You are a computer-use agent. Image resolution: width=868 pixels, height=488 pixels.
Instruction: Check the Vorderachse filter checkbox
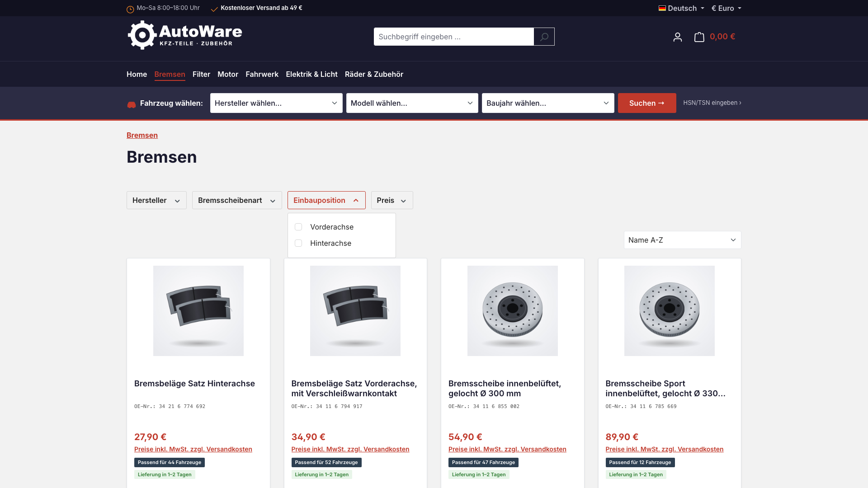pos(298,227)
